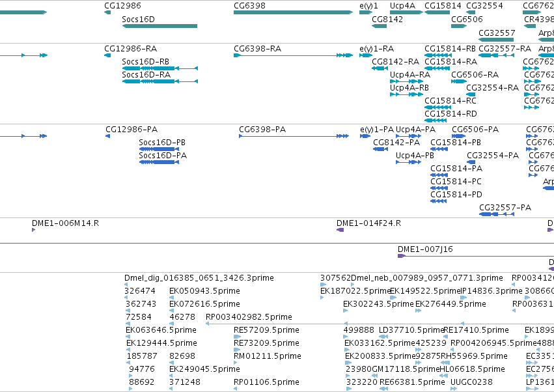
Task: Select the CG6398 gene span
Action: [293, 12]
